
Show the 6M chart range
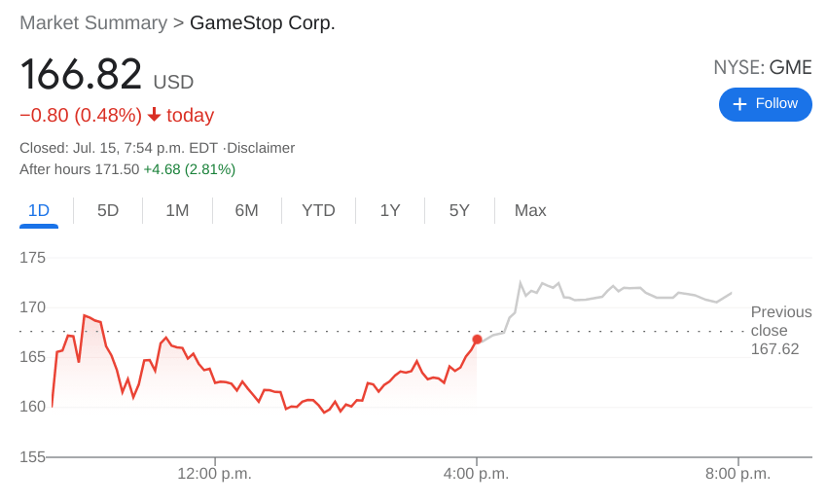tap(246, 210)
